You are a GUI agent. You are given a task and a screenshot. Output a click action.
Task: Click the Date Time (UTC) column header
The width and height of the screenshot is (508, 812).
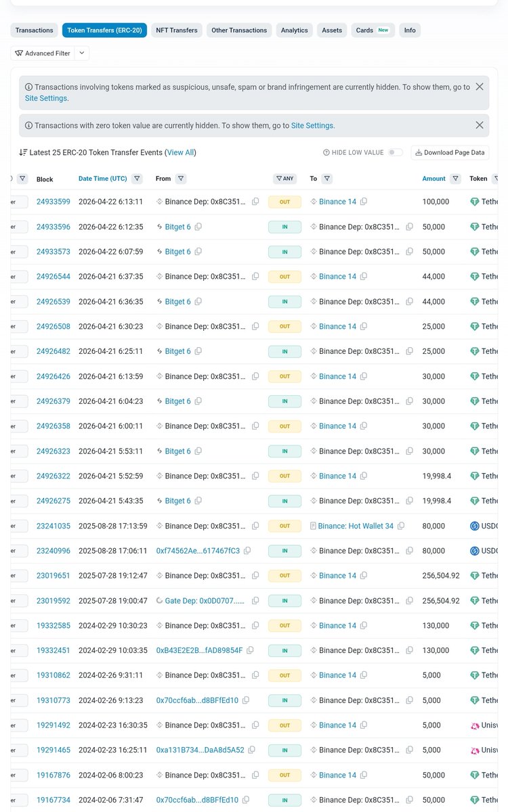pyautogui.click(x=103, y=179)
